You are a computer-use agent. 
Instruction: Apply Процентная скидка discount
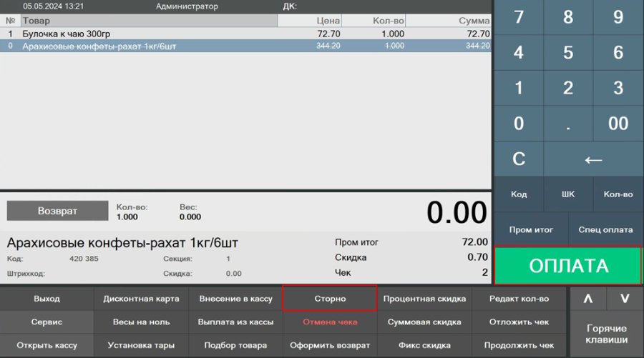424,299
